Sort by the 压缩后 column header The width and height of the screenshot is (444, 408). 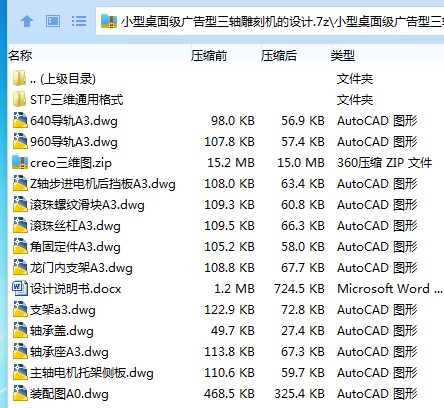click(x=279, y=55)
